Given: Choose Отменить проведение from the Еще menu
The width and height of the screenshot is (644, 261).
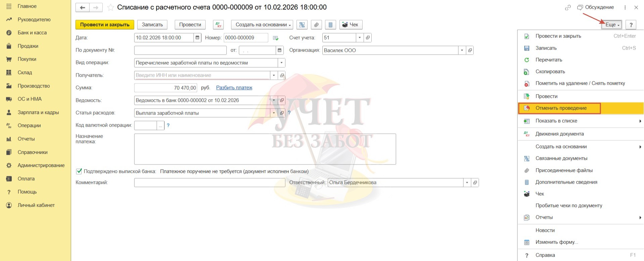Looking at the screenshot, I should (x=581, y=108).
